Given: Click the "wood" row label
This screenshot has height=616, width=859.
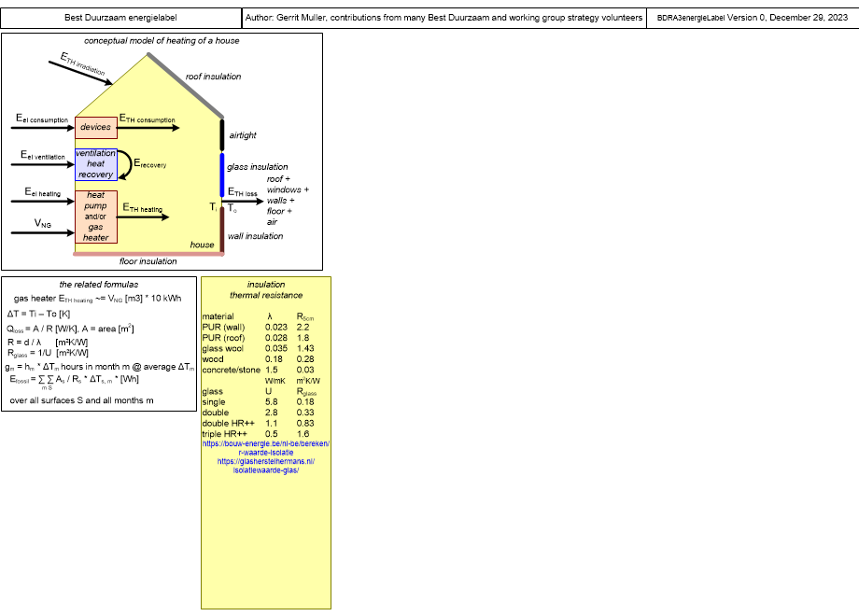Looking at the screenshot, I should (213, 359).
